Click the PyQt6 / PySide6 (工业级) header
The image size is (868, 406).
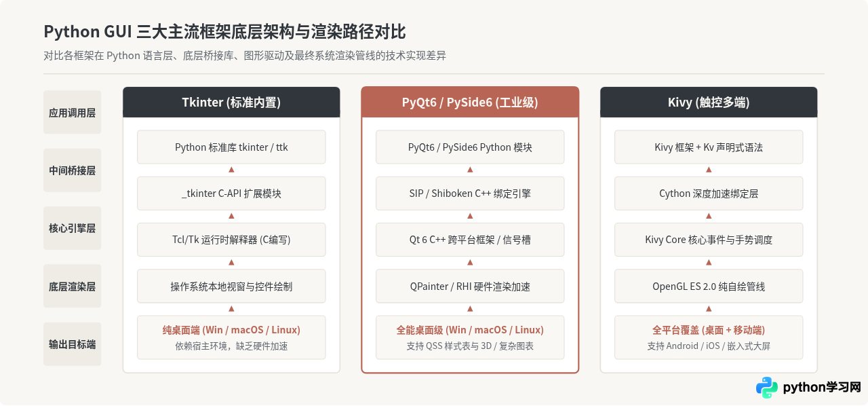pos(470,103)
